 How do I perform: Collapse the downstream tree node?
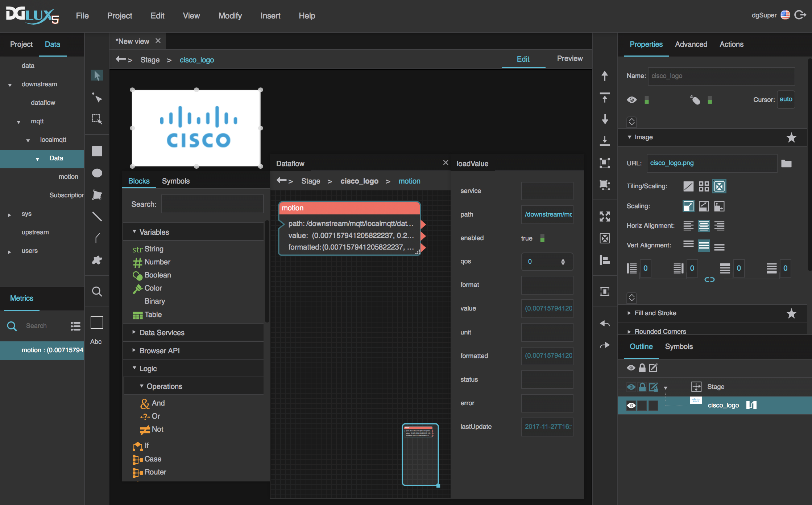coord(10,85)
